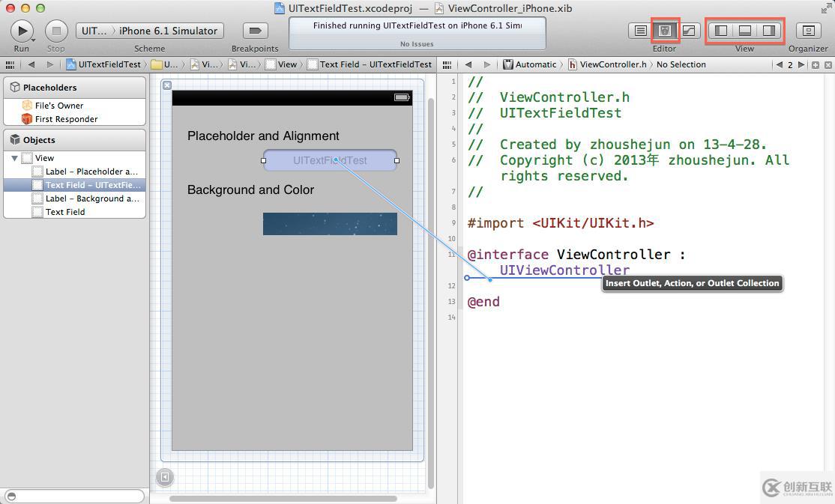Collapse the document outline with the bottom-left canvas button
Image resolution: width=835 pixels, height=504 pixels.
pyautogui.click(x=165, y=476)
